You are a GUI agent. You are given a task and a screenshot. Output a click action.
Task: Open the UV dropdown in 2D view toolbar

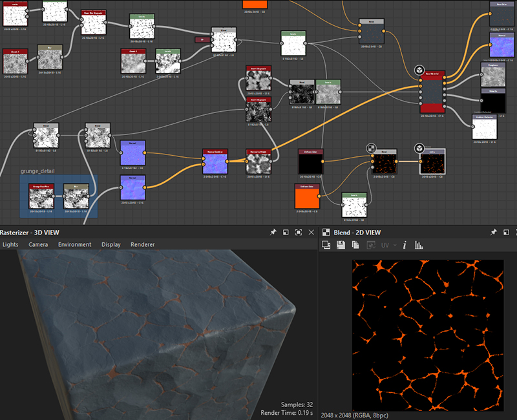click(x=388, y=245)
